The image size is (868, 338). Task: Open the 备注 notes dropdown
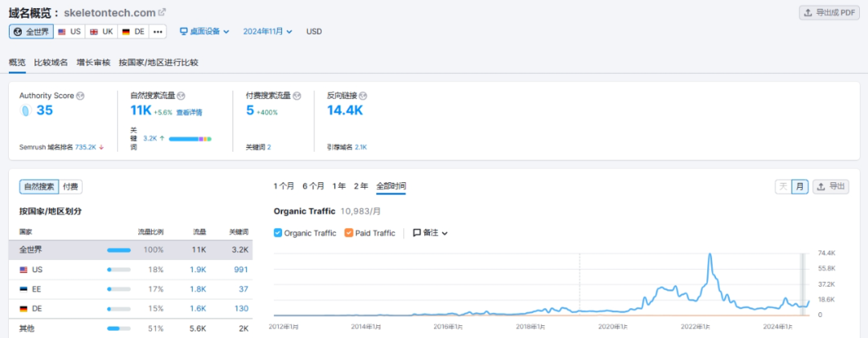[430, 233]
